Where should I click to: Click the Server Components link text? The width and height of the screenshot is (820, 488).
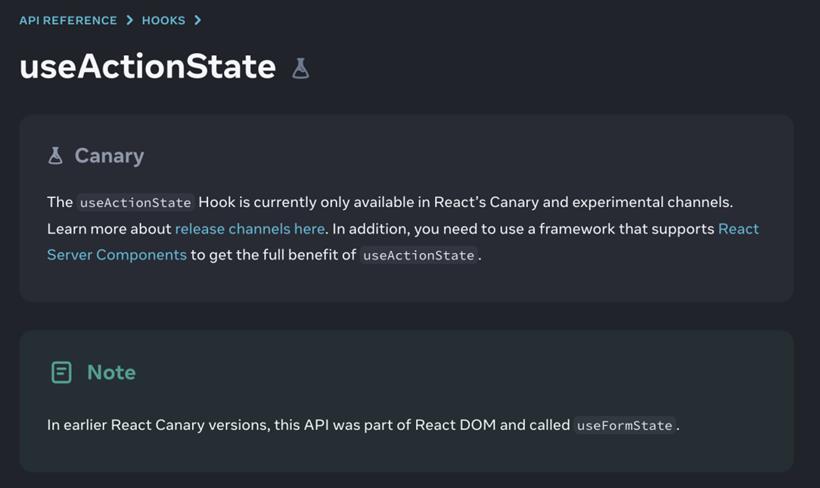(x=117, y=255)
